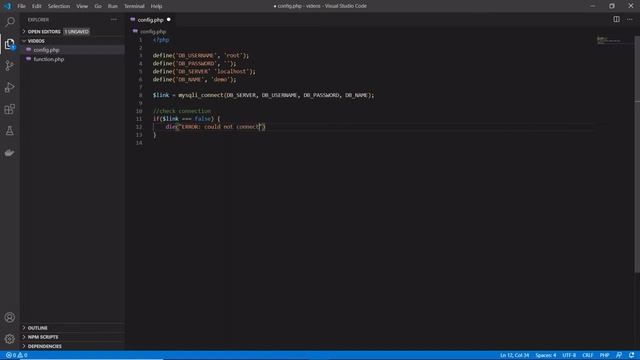Click the die ERROR could not connect line
This screenshot has height=360, width=640.
216,127
